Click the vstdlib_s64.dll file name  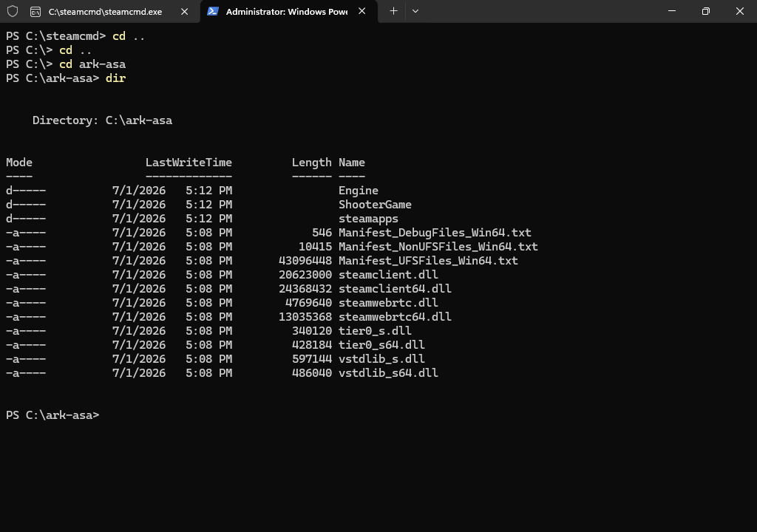point(388,372)
